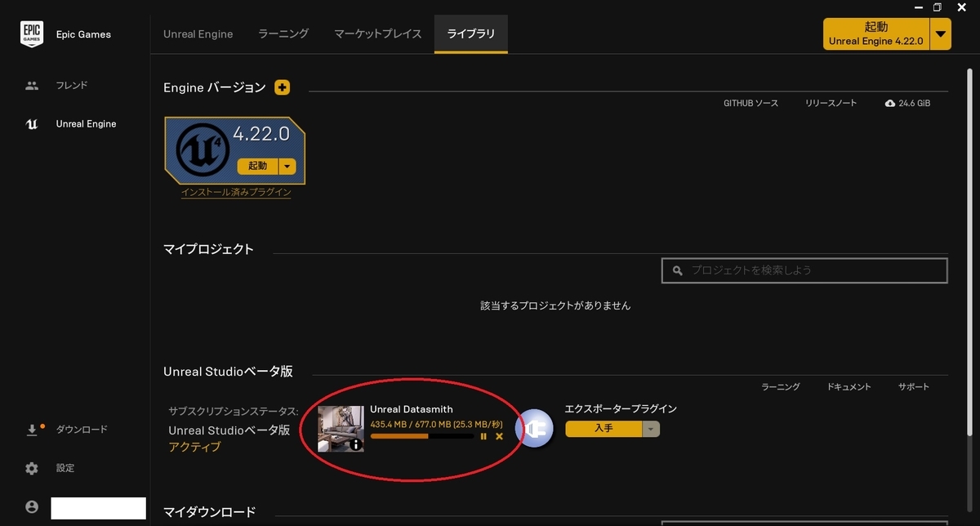Screen dimensions: 980x526
Task: Open the インストール済みプラグイン link
Action: [x=235, y=193]
